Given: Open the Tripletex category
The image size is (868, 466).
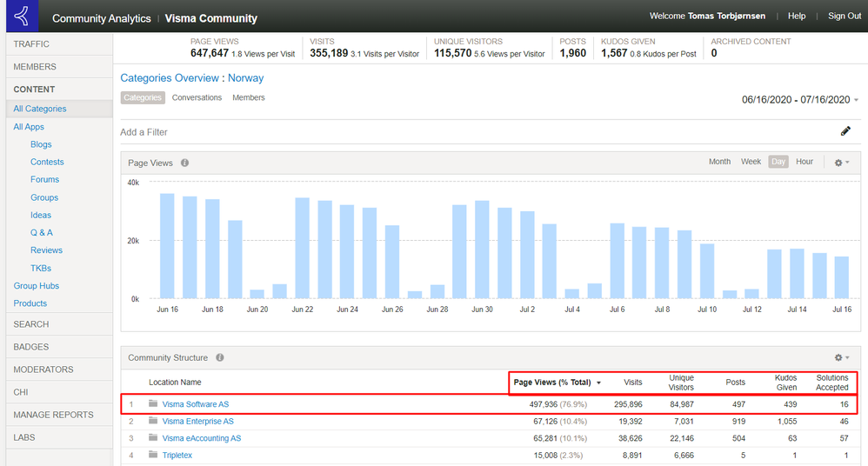Looking at the screenshot, I should click(x=177, y=455).
